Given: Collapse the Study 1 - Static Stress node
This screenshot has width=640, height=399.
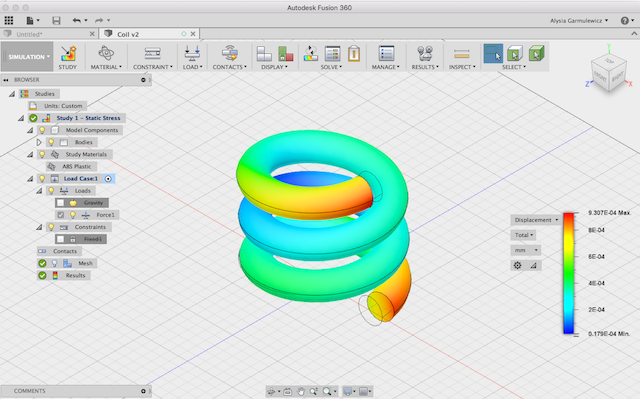Looking at the screenshot, I should tap(21, 118).
